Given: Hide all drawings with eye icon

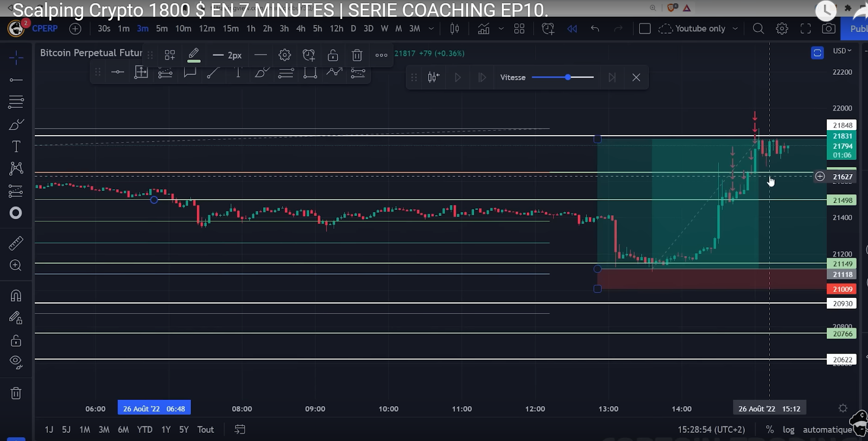Looking at the screenshot, I should (16, 362).
